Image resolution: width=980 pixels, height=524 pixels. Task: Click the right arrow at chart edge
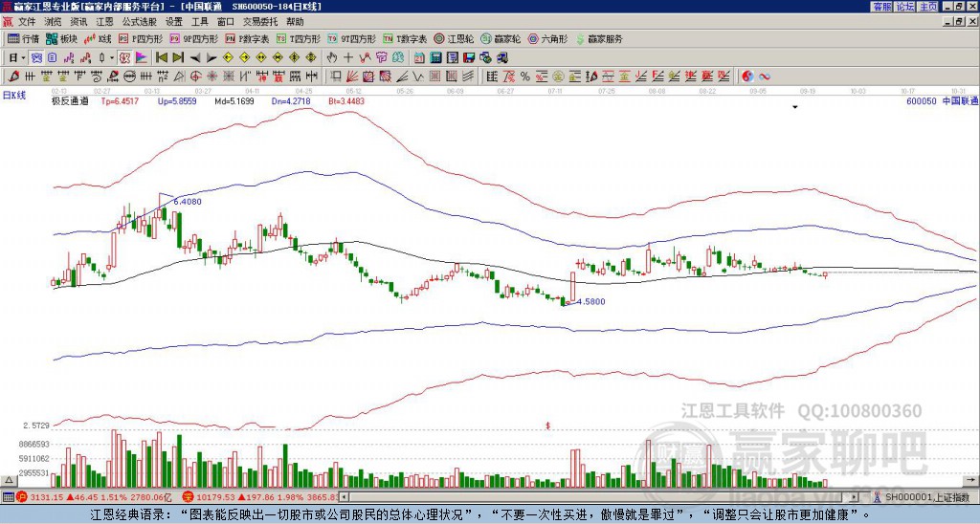[x=971, y=480]
